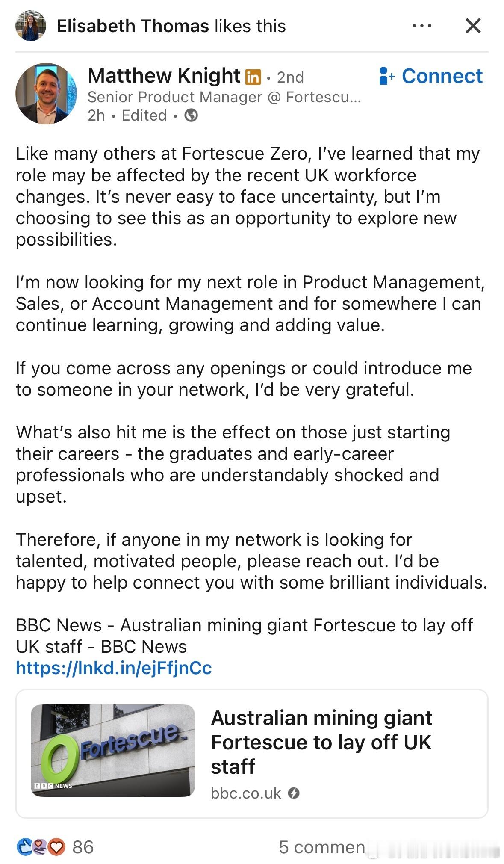The image size is (504, 864).
Task: Open the 5 comments section
Action: pos(321,847)
